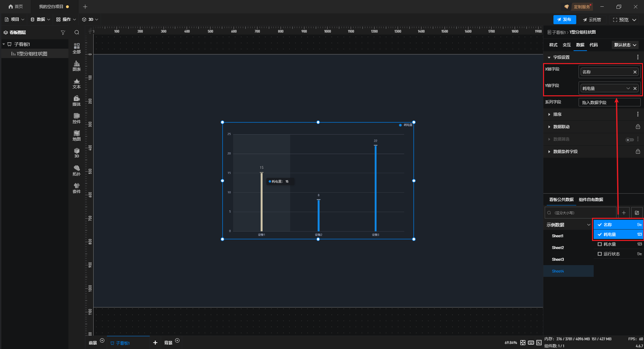Click the search magnifier icon beside layers
Viewport: 644px width, 349px height.
pos(77,33)
